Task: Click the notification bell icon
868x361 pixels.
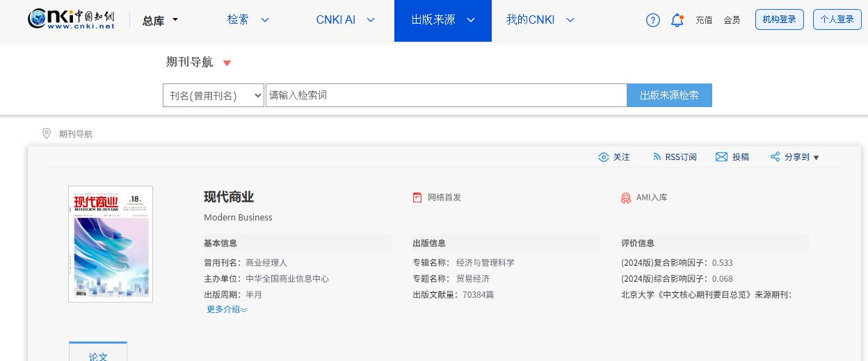Action: tap(677, 20)
